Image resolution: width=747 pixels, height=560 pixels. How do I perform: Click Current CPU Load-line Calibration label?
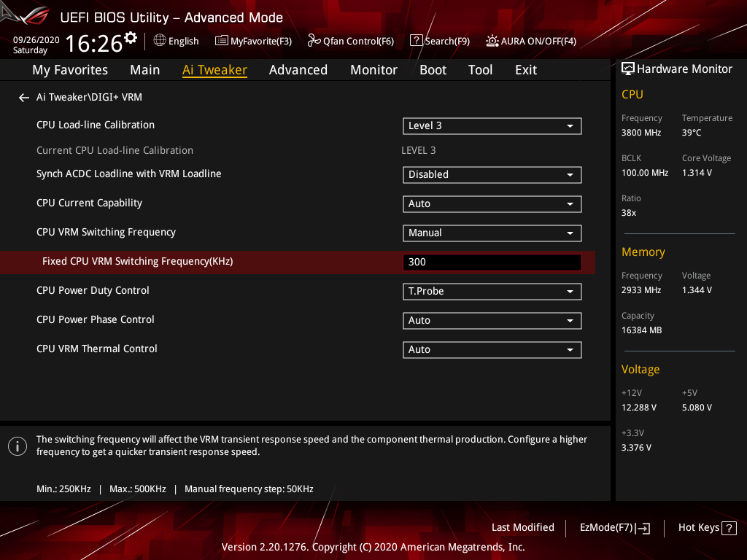(115, 150)
